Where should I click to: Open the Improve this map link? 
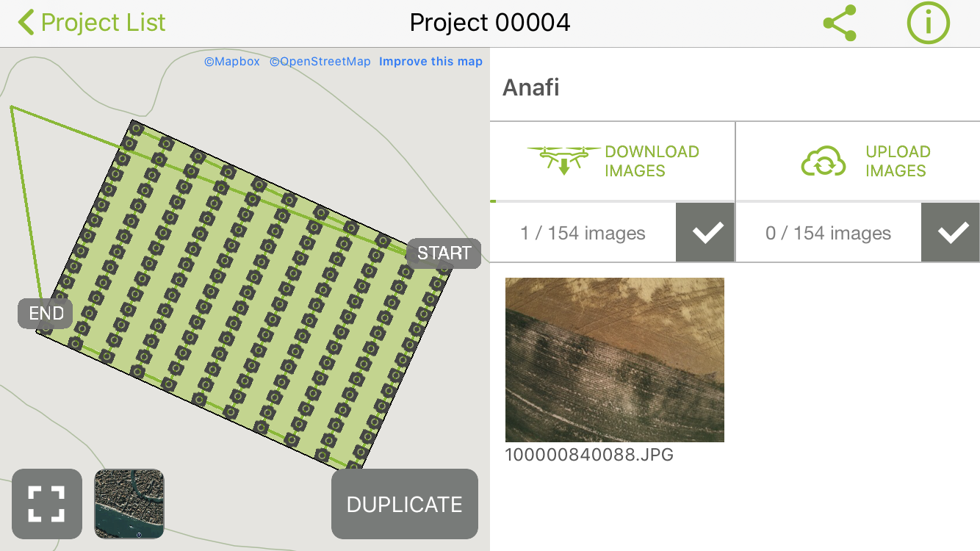coord(430,61)
